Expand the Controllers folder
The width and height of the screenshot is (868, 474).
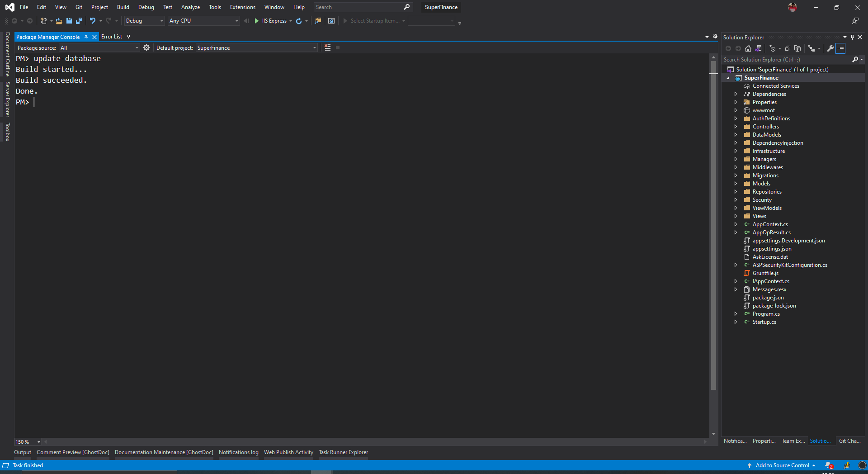[736, 127]
